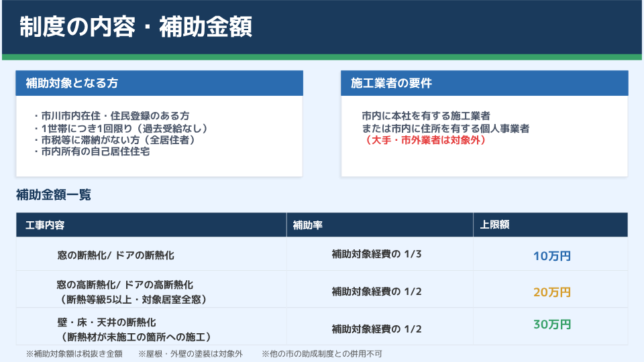Click the 市川市内在住・住民登録のある方 bullet
The height and width of the screenshot is (362, 644).
point(111,115)
